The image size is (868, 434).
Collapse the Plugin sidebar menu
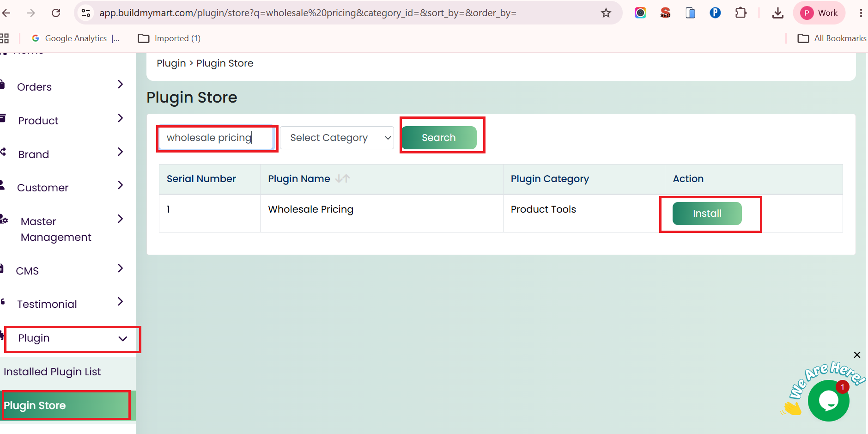(73, 338)
